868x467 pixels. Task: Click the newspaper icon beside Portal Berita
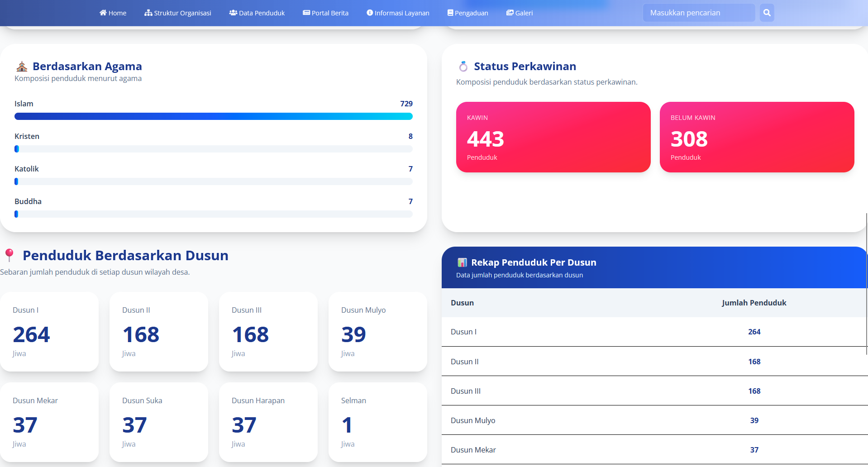click(x=306, y=13)
